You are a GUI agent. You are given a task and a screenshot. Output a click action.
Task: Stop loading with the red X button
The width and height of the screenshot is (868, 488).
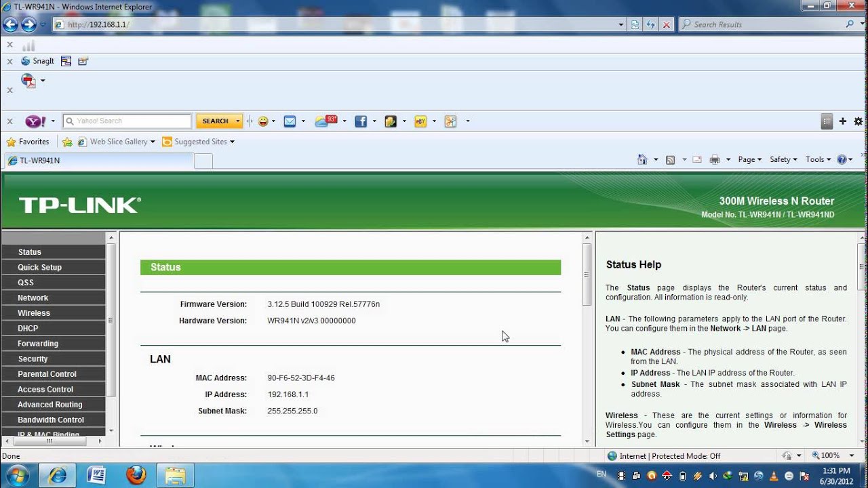pos(667,24)
